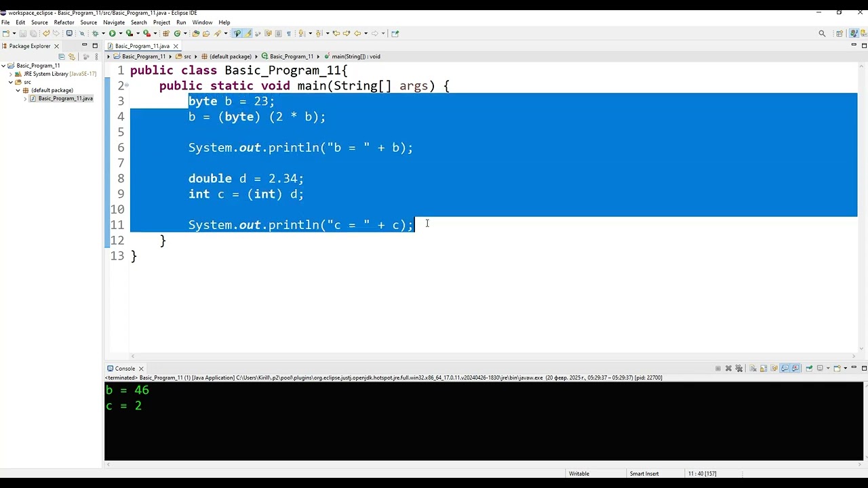Open the Source menu
This screenshot has height=488, width=868.
(x=39, y=22)
